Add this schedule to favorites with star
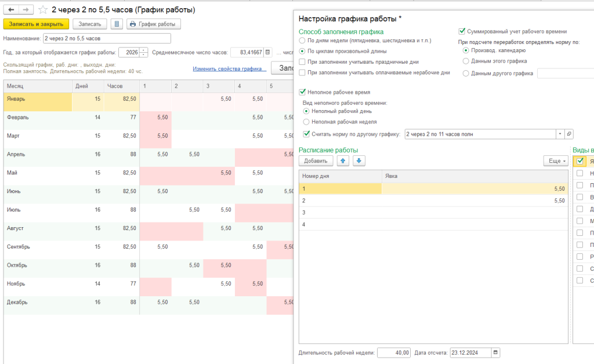 42,10
